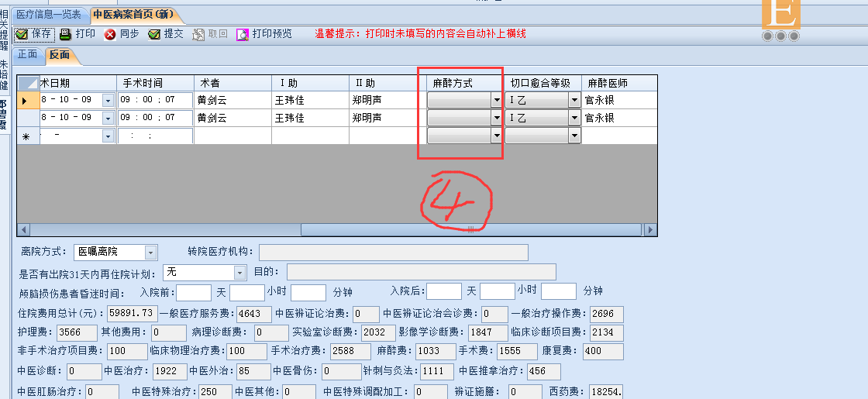This screenshot has height=399, width=868.
Task: Click 中医特殊治疗 field 250
Action: [215, 391]
